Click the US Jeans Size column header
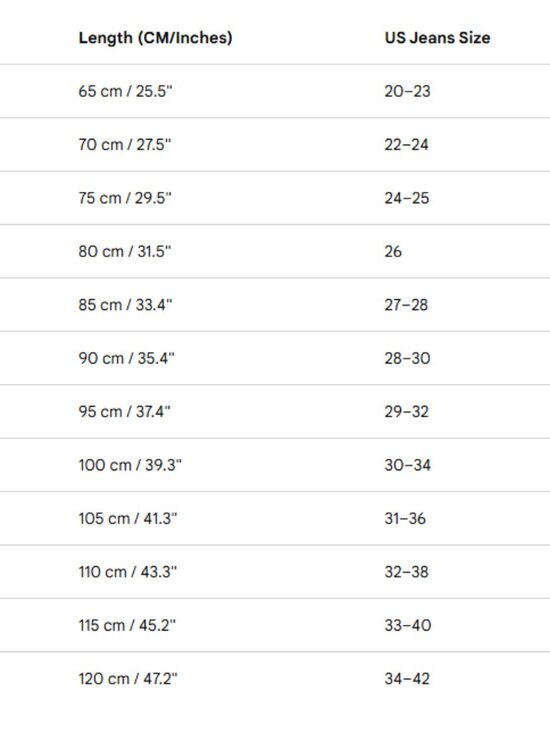 click(437, 38)
